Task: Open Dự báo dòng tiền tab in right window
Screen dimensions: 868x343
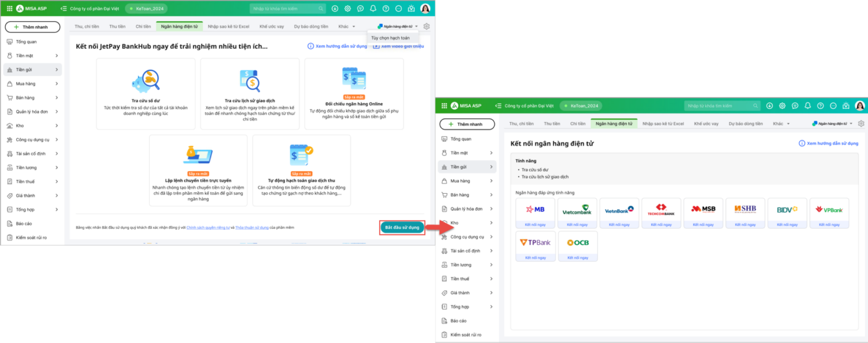Action: click(x=745, y=124)
